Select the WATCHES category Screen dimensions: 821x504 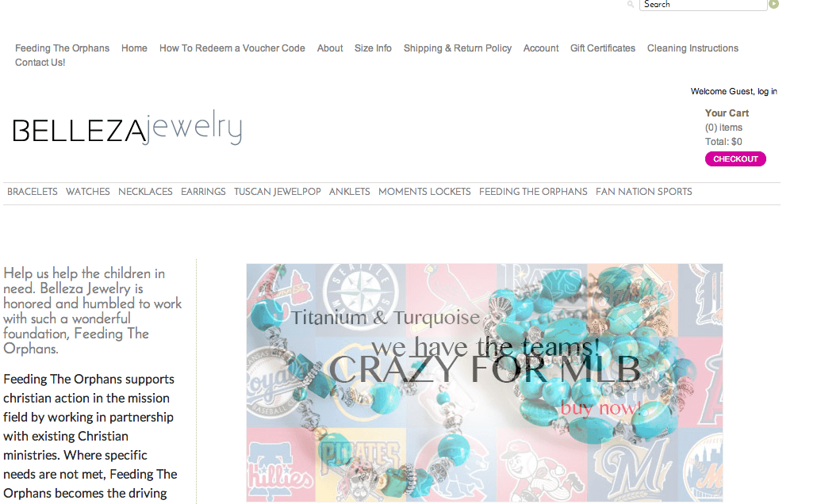87,192
